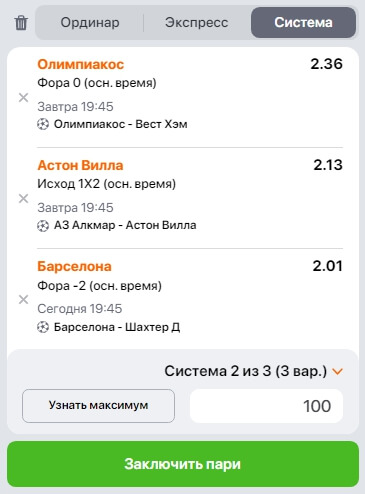Click the football icon beside Олимпиакос - Вест Хэм
Viewport: 365px width, 494px height.
43,124
